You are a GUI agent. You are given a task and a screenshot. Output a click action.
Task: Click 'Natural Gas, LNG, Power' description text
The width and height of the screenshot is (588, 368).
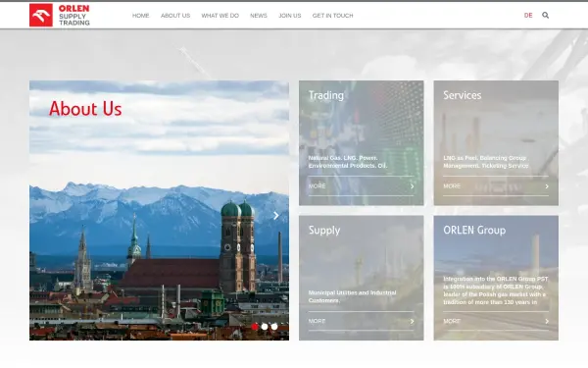[x=348, y=162]
